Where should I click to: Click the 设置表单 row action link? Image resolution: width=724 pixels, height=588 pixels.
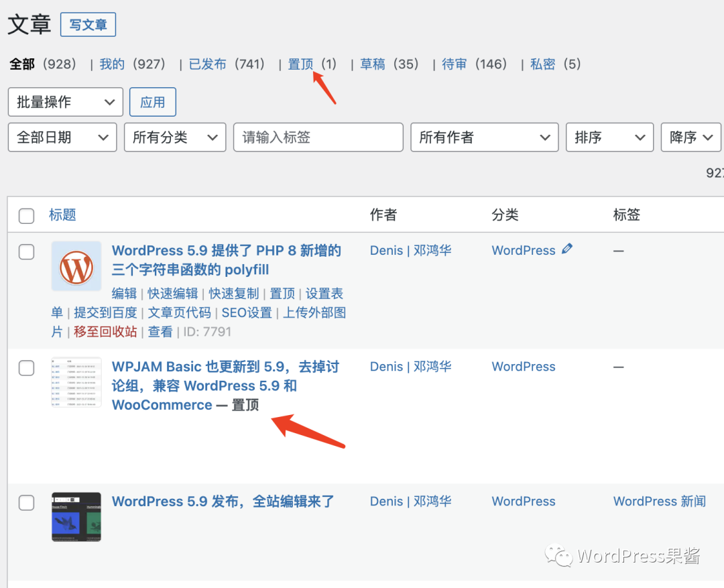coord(324,294)
